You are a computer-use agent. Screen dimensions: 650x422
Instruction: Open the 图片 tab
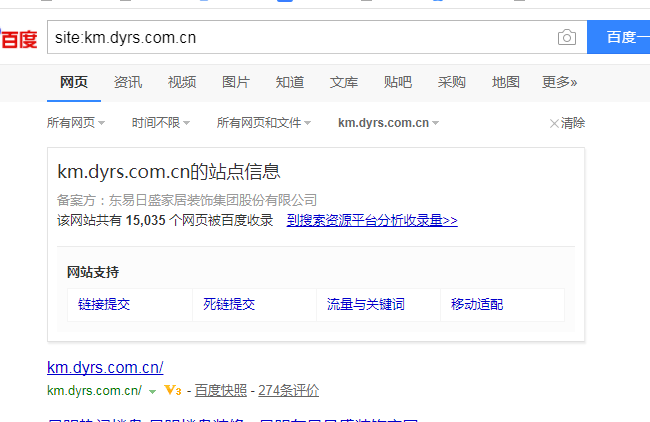coord(235,82)
